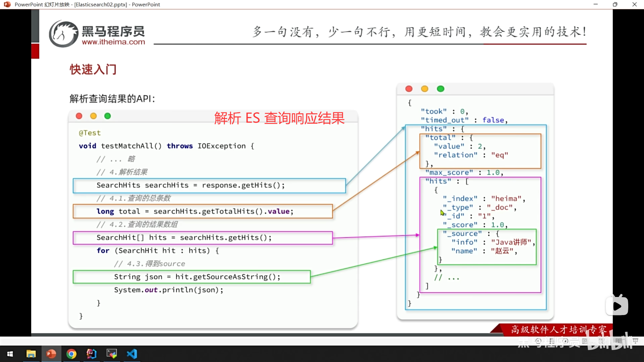The width and height of the screenshot is (644, 362).
Task: Click the red dot on JSON window
Action: point(409,89)
